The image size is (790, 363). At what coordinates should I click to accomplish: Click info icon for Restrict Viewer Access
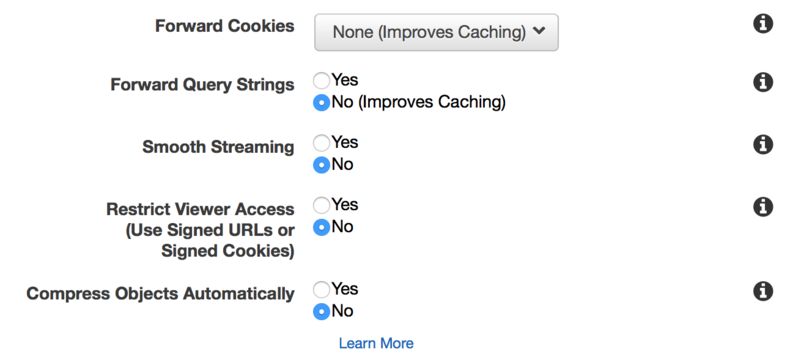click(763, 207)
